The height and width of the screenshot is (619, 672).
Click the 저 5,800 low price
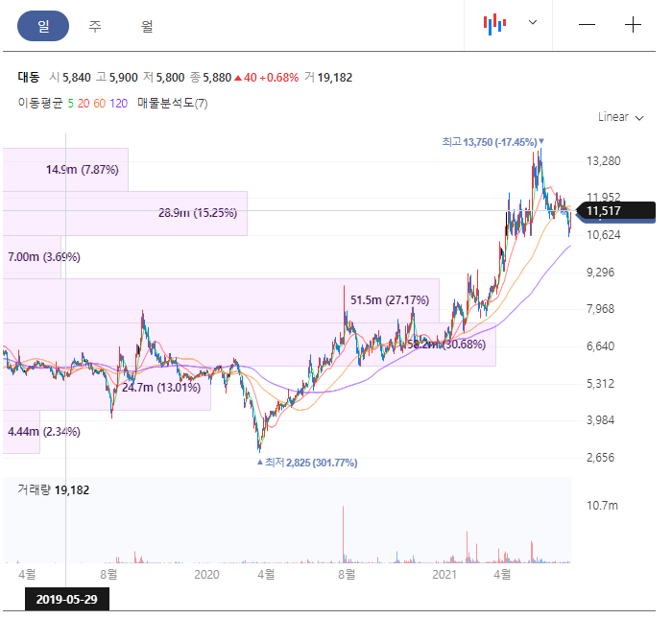164,78
